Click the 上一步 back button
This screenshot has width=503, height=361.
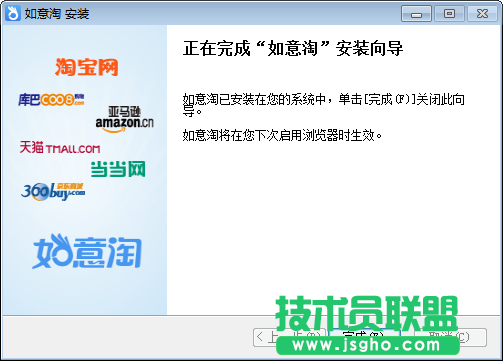[289, 337]
